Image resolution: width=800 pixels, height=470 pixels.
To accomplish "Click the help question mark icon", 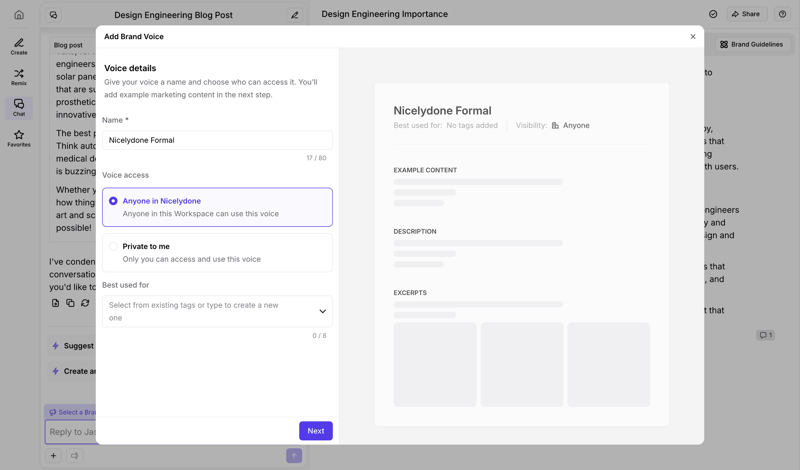I will click(x=782, y=14).
